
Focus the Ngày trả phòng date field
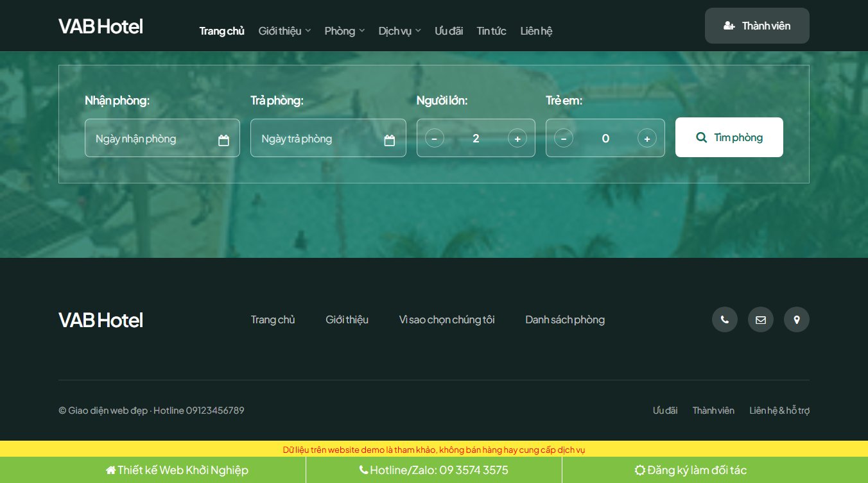tap(328, 138)
